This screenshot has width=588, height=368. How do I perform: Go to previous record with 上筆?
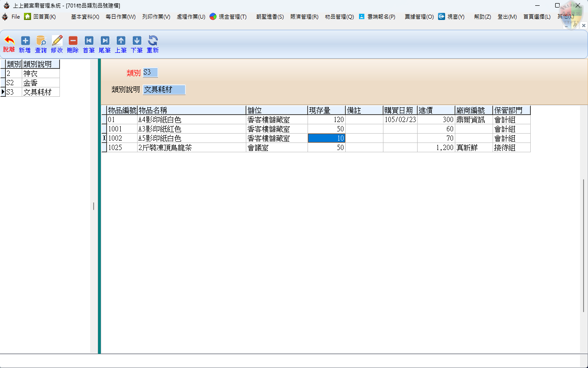tap(121, 44)
